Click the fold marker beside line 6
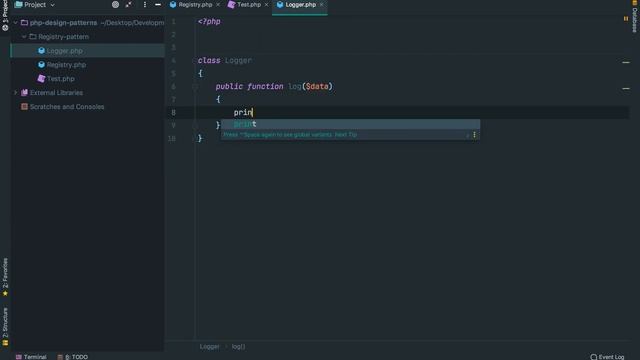Image resolution: width=640 pixels, height=360 pixels. (x=195, y=87)
